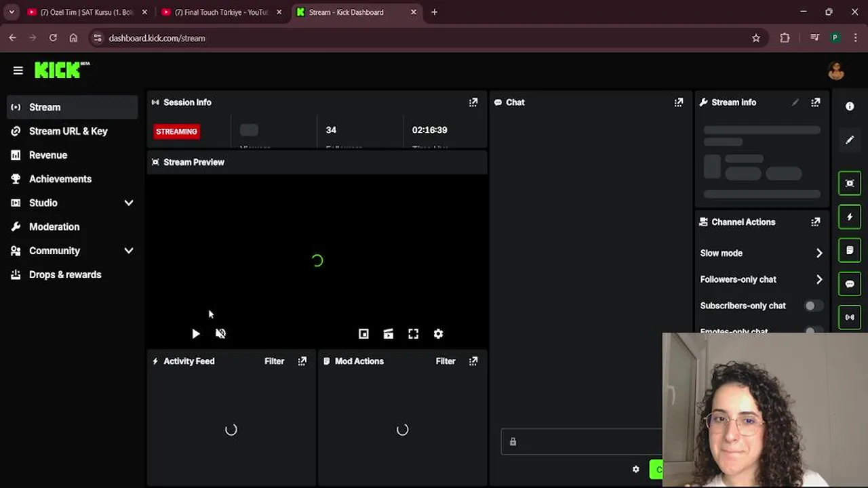Close the Kick Dashboard tab
The image size is (868, 488).
point(414,12)
